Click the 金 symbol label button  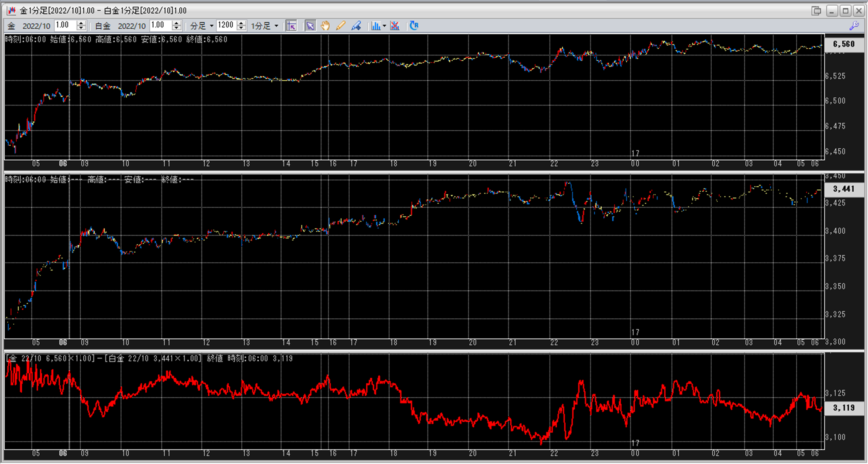click(11, 26)
